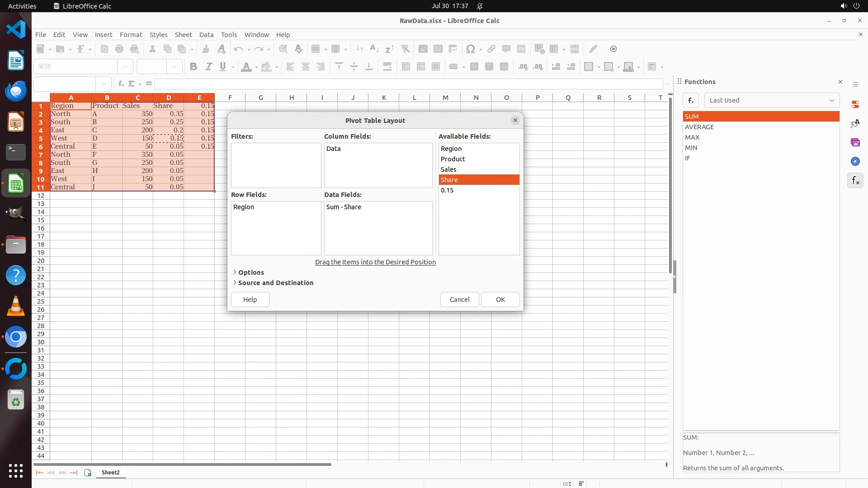This screenshot has height=488, width=868.
Task: Open the sidebar Gallery deck
Action: point(855,142)
